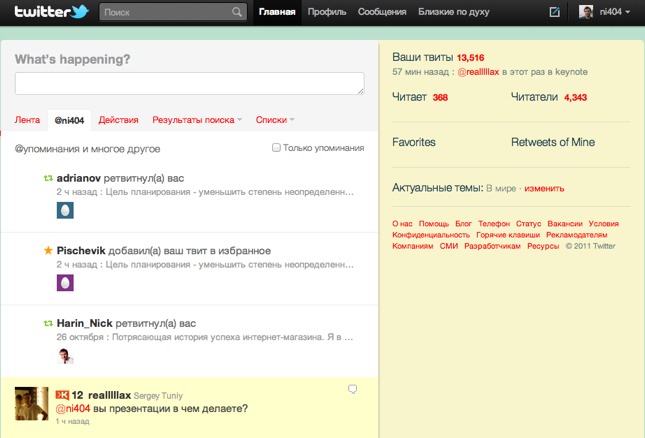Viewport: 645px width, 438px height.
Task: Open the compose new tweet icon
Action: [x=555, y=12]
